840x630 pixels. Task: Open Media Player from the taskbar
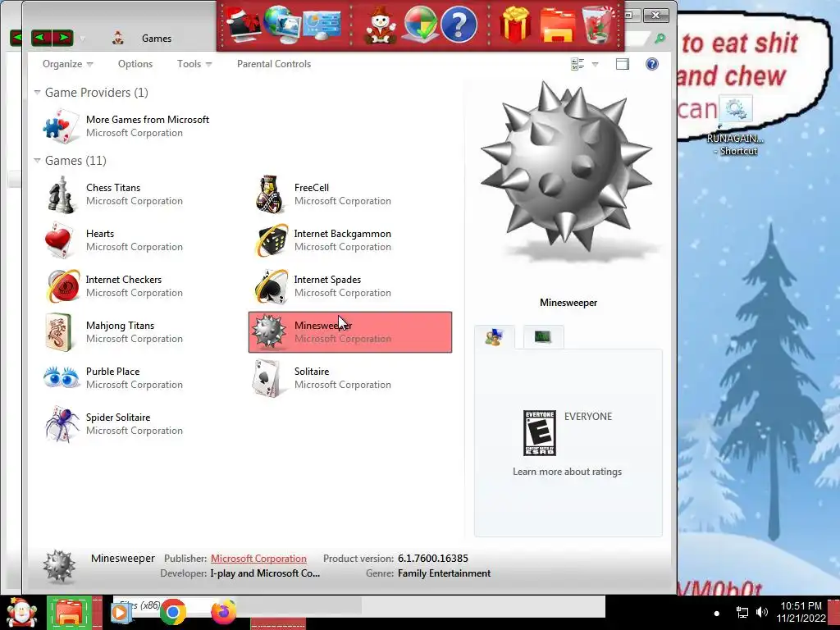pos(121,612)
